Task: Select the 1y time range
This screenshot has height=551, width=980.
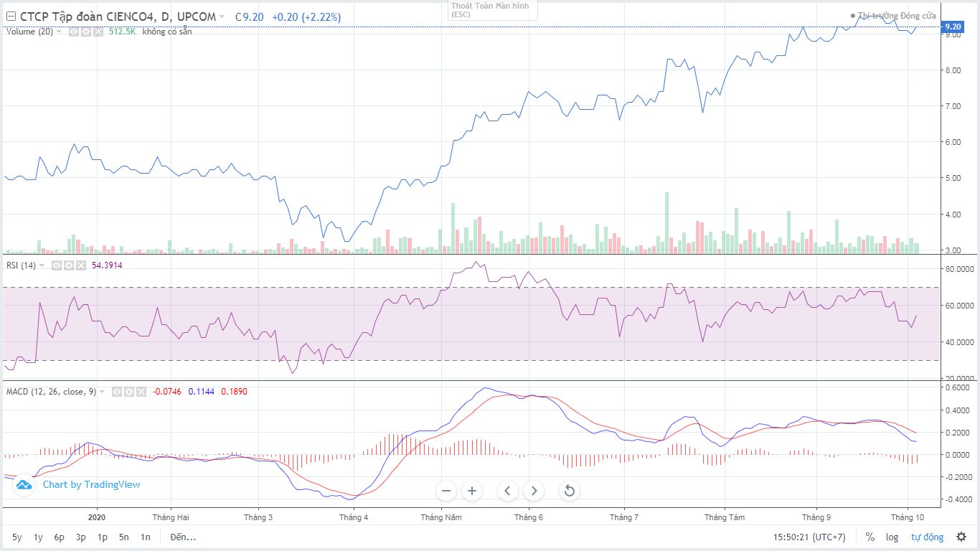Action: 39,537
